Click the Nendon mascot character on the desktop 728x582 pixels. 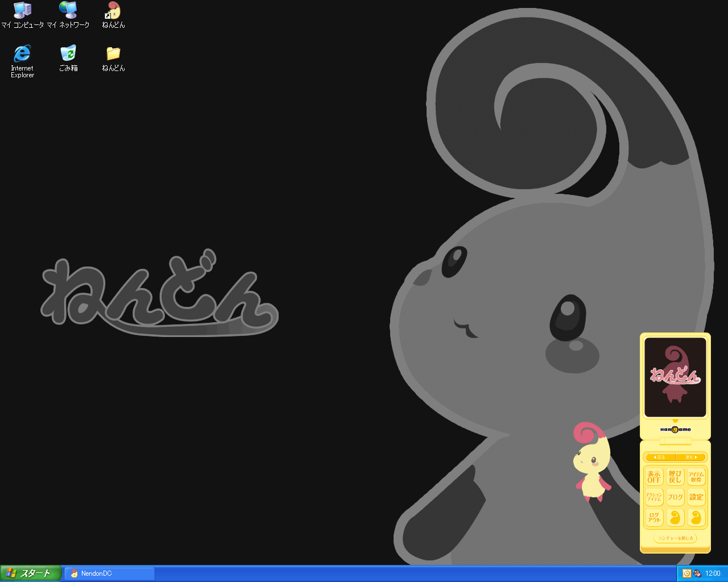click(591, 463)
